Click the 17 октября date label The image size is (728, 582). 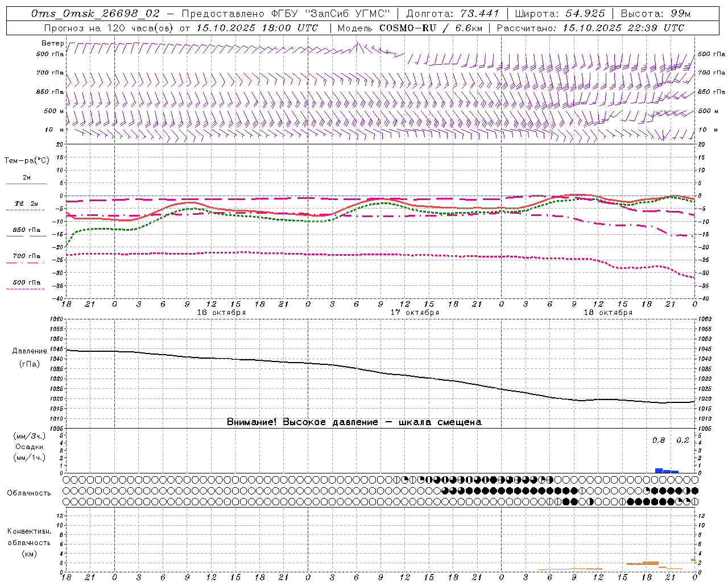point(415,313)
